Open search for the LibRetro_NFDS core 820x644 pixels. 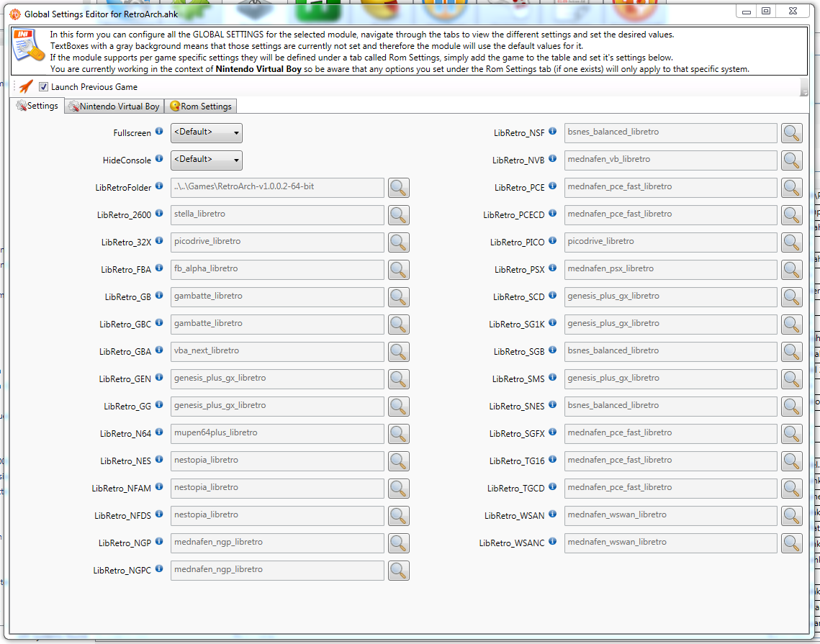click(x=399, y=516)
